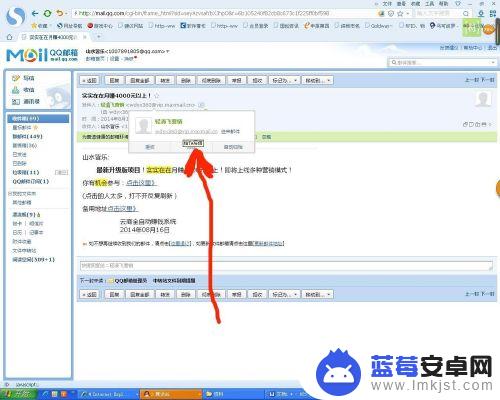The image size is (500, 400).
Task: Select the open mail browser tab
Action: click(53, 37)
